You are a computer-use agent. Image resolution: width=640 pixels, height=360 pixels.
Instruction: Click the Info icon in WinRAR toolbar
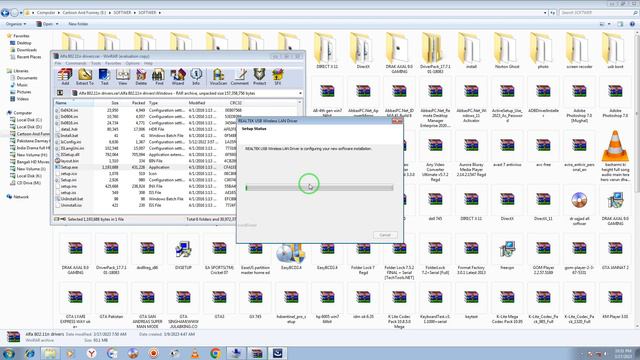click(x=196, y=76)
